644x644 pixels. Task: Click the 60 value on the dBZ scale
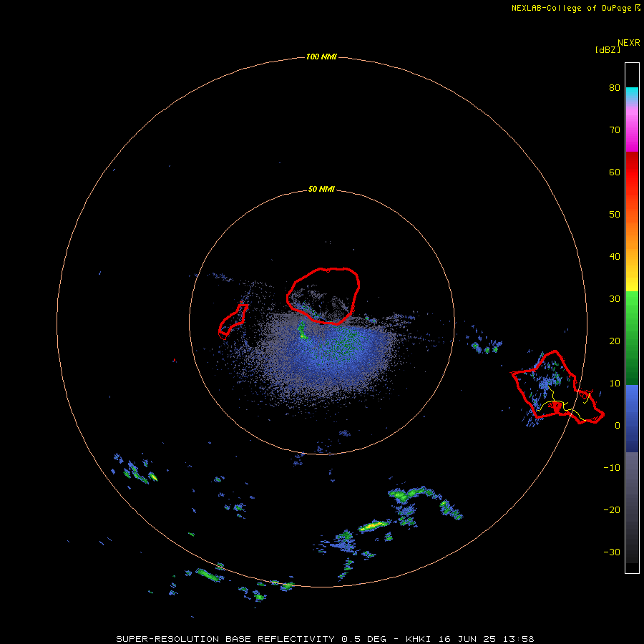[615, 172]
